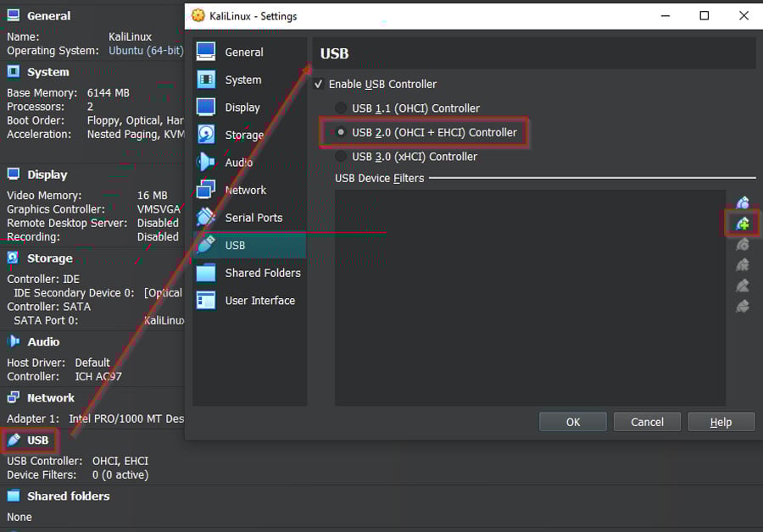The width and height of the screenshot is (763, 532).
Task: Select Audio settings page label
Action: (x=238, y=163)
